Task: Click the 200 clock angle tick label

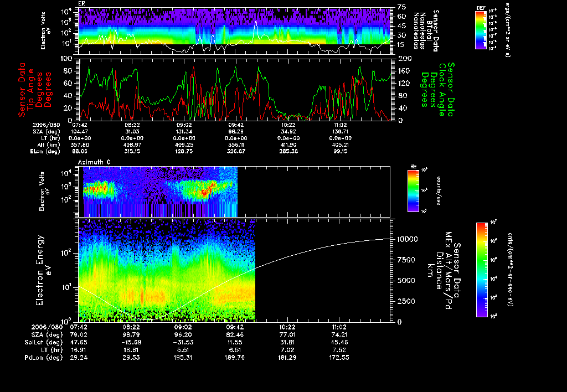Action: coord(404,59)
